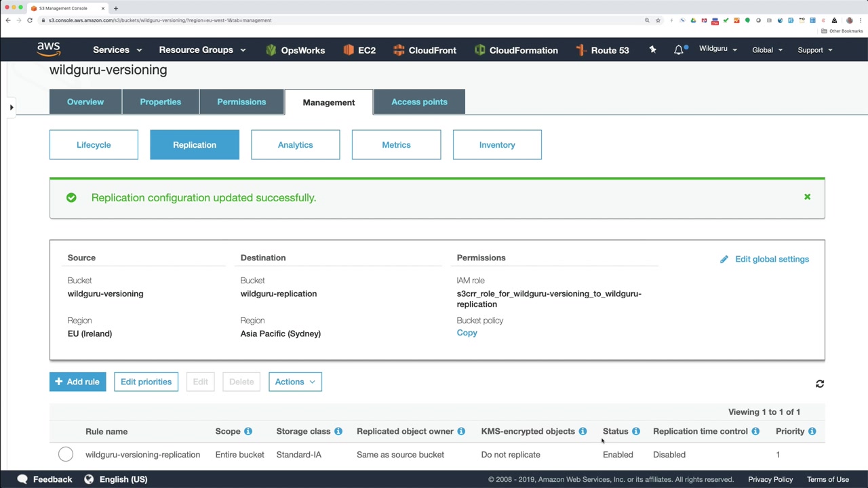Open the Lifecycle section
The width and height of the screenshot is (868, 488).
click(94, 145)
